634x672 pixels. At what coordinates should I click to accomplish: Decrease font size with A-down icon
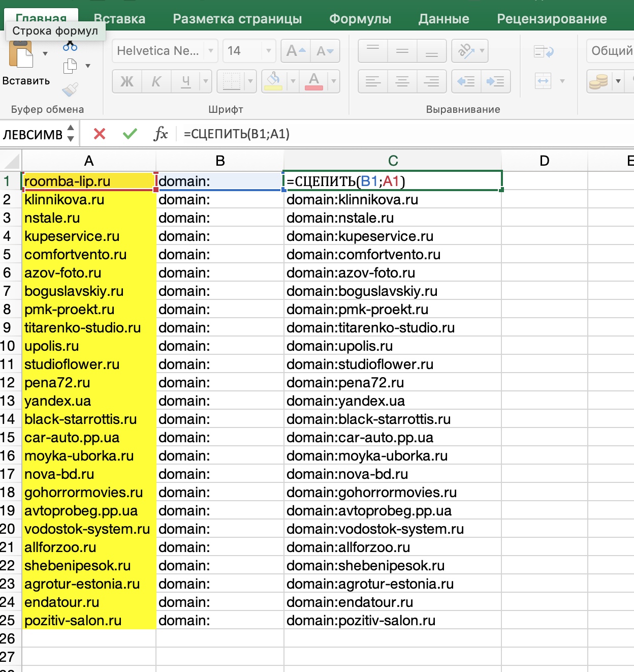(325, 51)
